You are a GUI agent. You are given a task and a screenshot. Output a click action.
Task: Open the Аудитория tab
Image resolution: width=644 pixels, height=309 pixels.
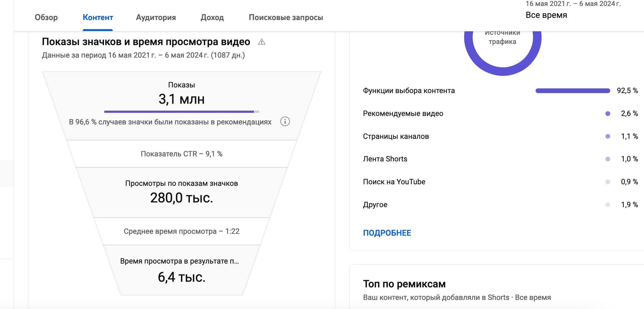(x=156, y=18)
